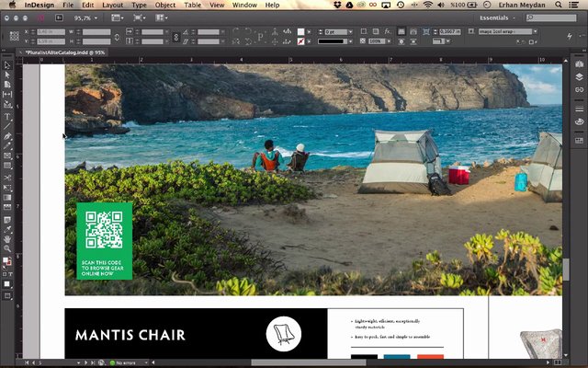588x368 pixels.
Task: Open the Links panel icon
Action: coord(579,90)
